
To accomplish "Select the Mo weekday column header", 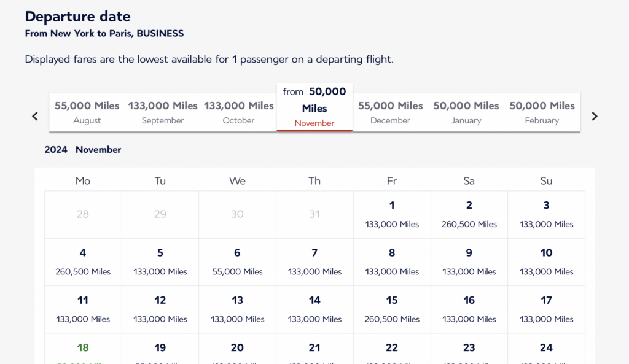I will [83, 180].
